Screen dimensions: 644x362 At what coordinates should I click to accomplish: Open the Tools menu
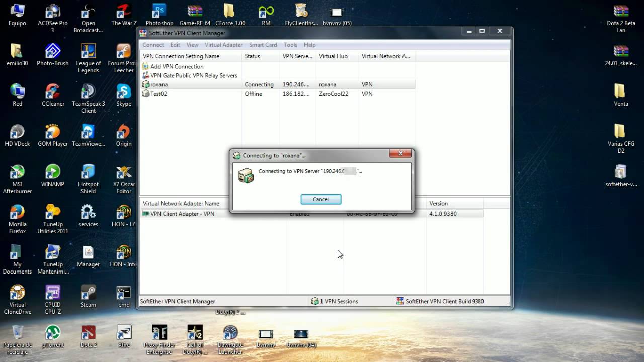tap(290, 45)
